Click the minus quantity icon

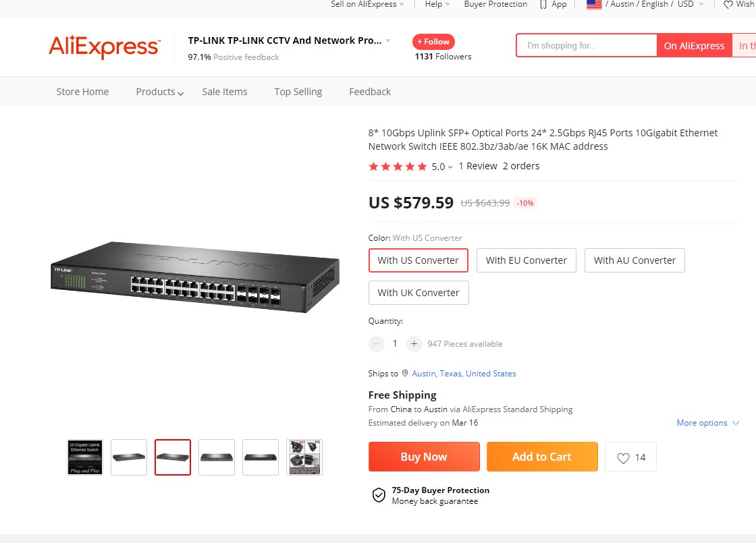tap(377, 344)
